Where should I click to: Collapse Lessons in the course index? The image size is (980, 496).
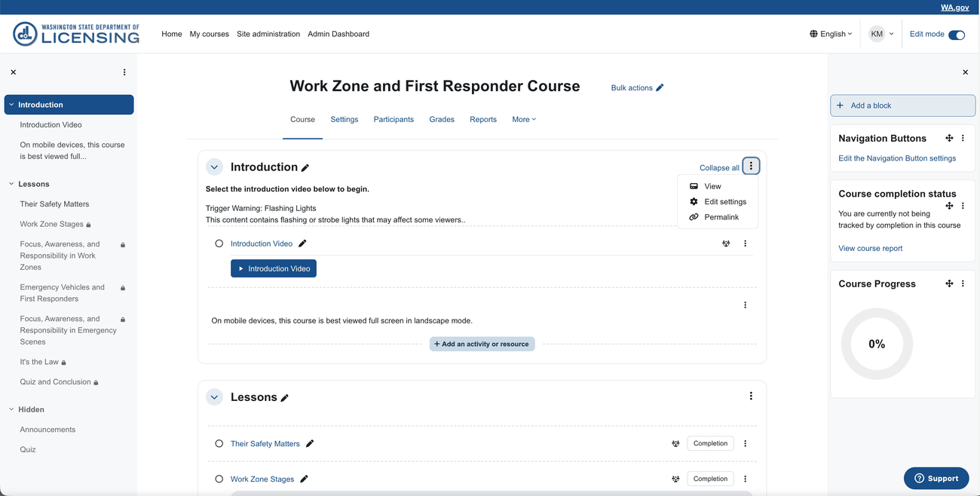(11, 184)
